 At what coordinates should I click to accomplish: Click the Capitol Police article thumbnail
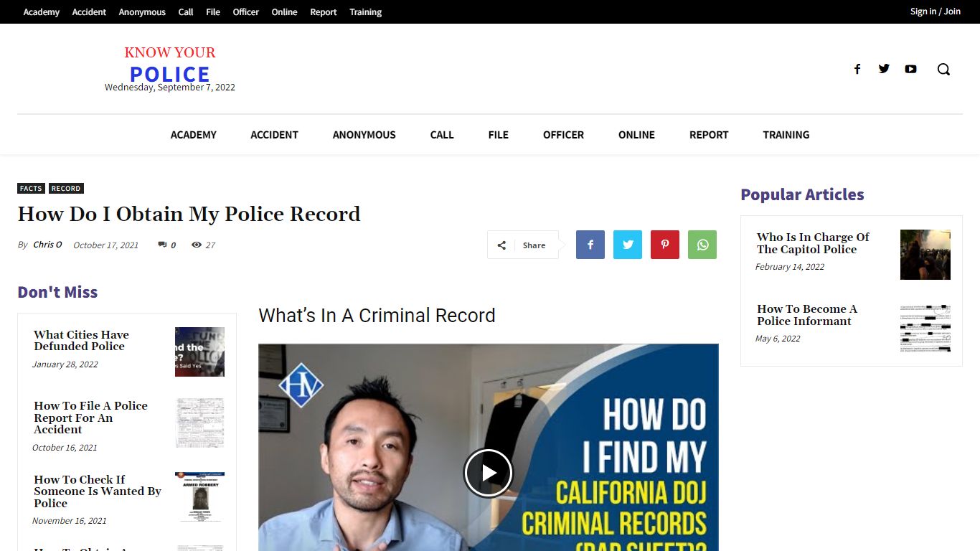[925, 255]
